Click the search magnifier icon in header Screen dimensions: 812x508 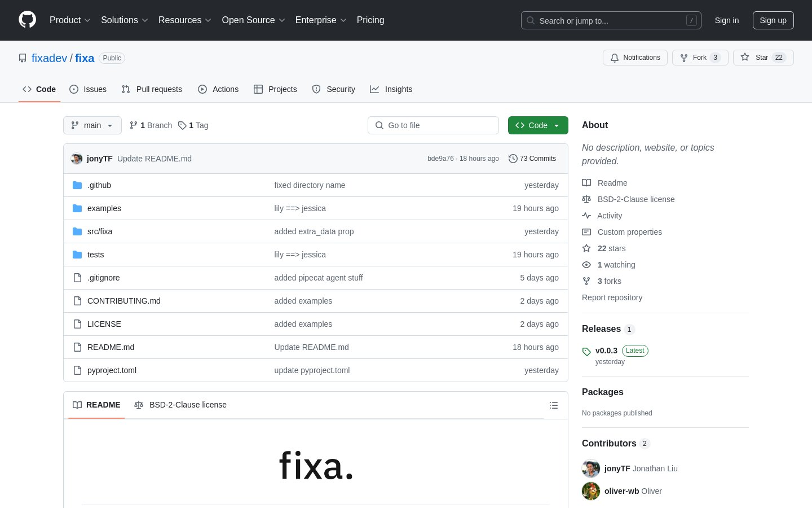pyautogui.click(x=531, y=20)
